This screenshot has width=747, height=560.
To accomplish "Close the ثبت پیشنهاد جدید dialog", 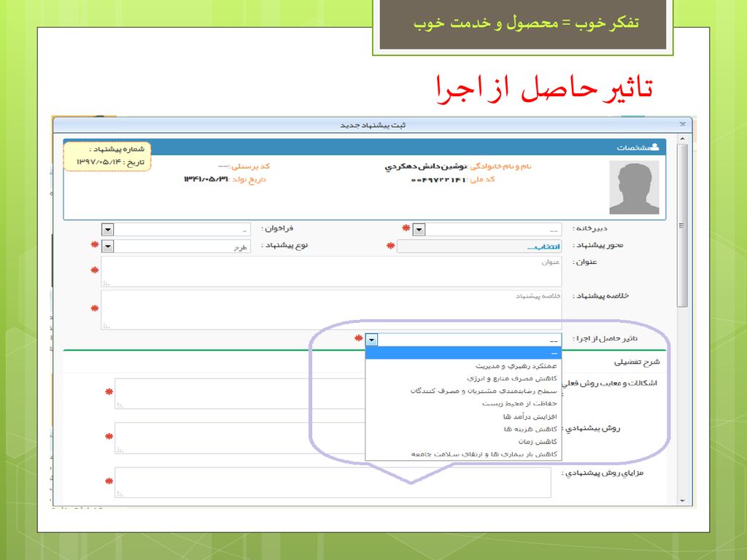I will tap(682, 124).
